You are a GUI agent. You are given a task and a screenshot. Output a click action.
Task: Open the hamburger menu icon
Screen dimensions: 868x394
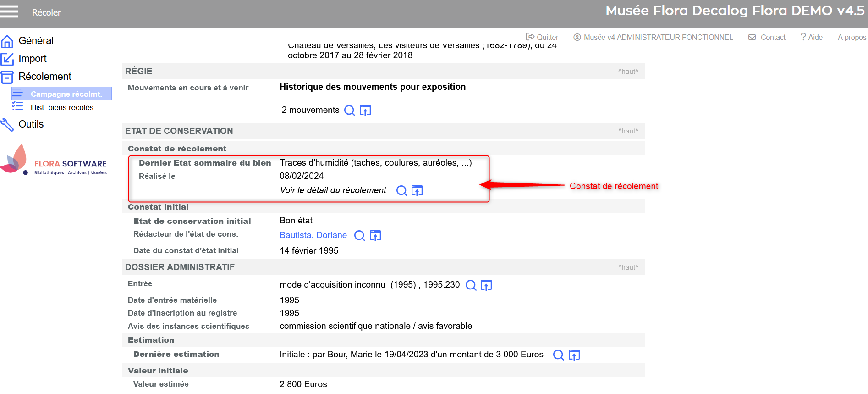point(9,11)
